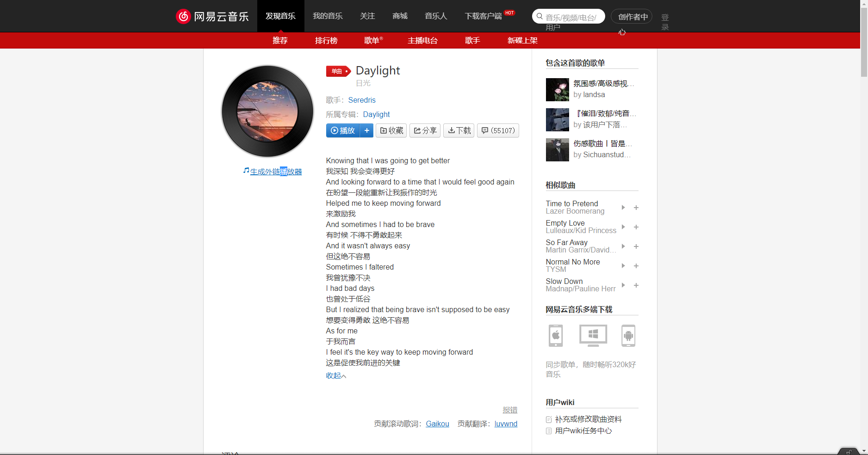Image resolution: width=868 pixels, height=455 pixels.
Task: Open 创作者中心 creator center button
Action: click(632, 17)
